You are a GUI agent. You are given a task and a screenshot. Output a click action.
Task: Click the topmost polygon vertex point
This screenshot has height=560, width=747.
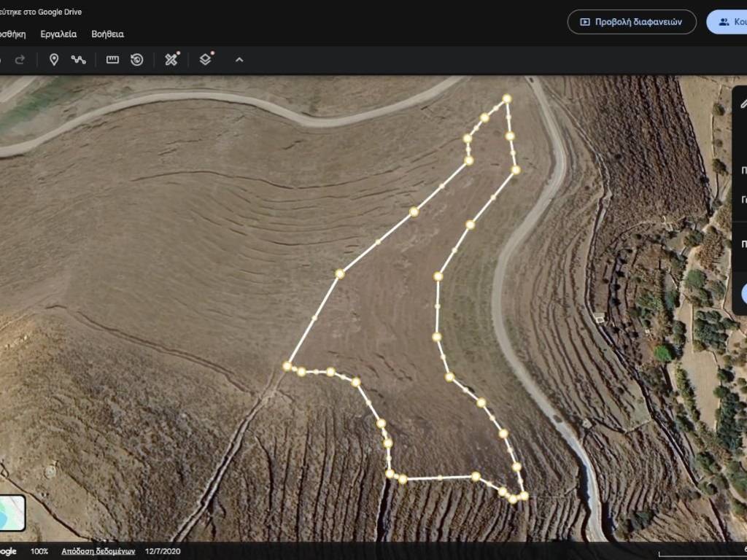pyautogui.click(x=506, y=98)
